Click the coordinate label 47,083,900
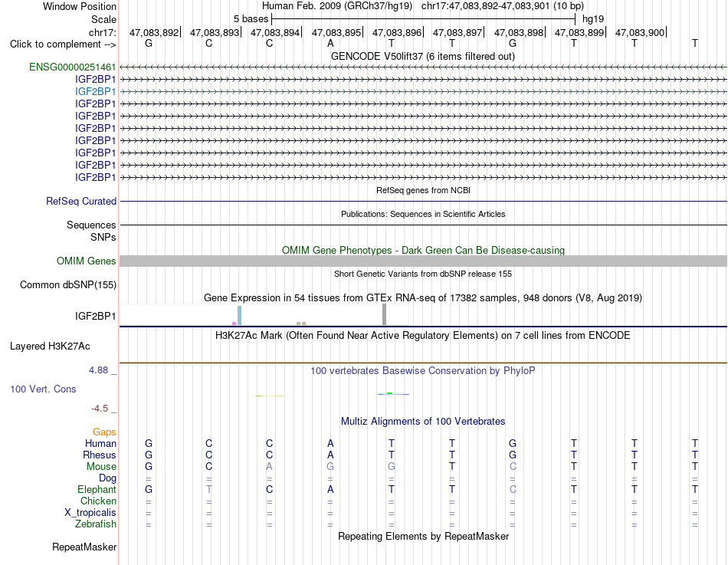This screenshot has height=565, width=728. 640,32
